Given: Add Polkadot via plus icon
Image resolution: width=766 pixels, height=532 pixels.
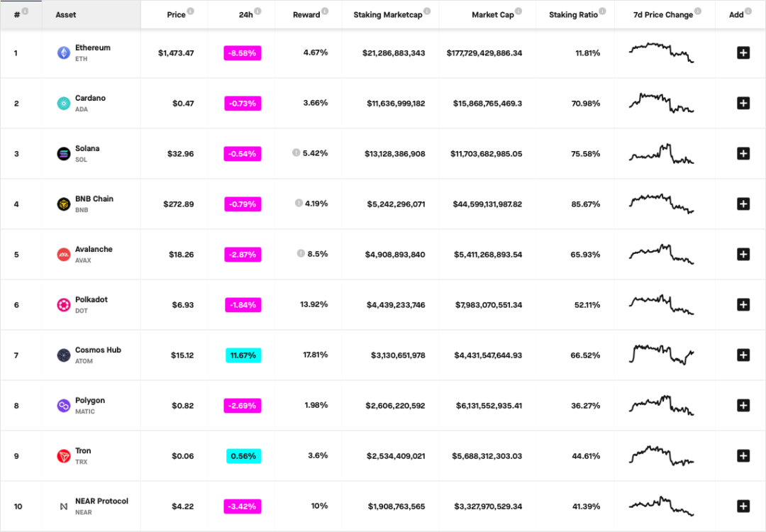Looking at the screenshot, I should tap(743, 304).
